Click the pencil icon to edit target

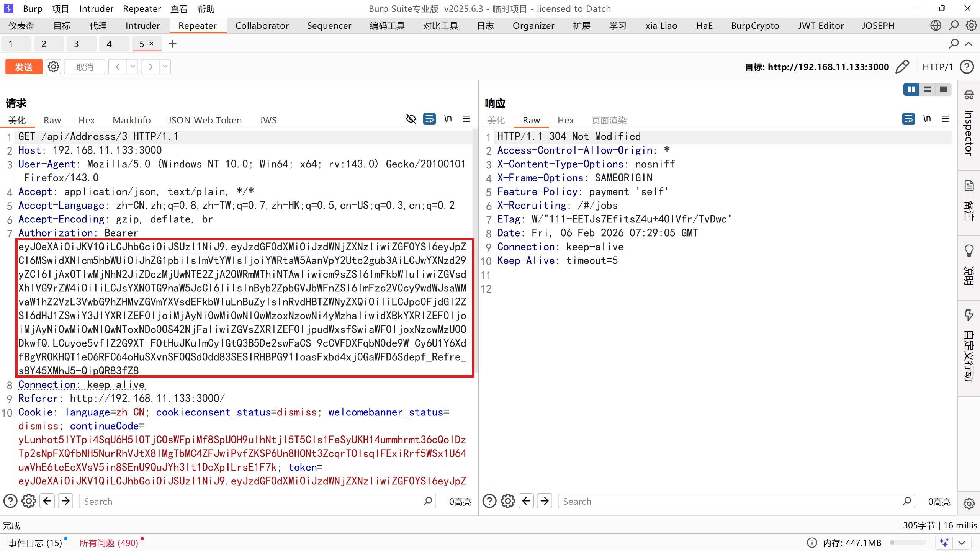(902, 67)
